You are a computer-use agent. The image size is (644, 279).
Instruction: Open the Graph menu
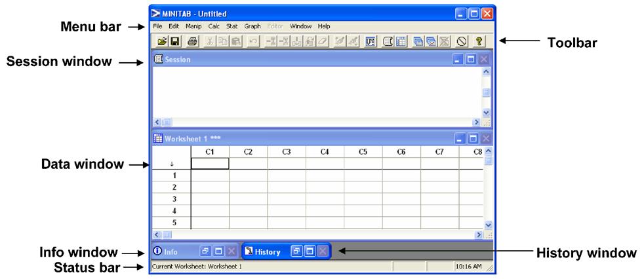[x=252, y=26]
